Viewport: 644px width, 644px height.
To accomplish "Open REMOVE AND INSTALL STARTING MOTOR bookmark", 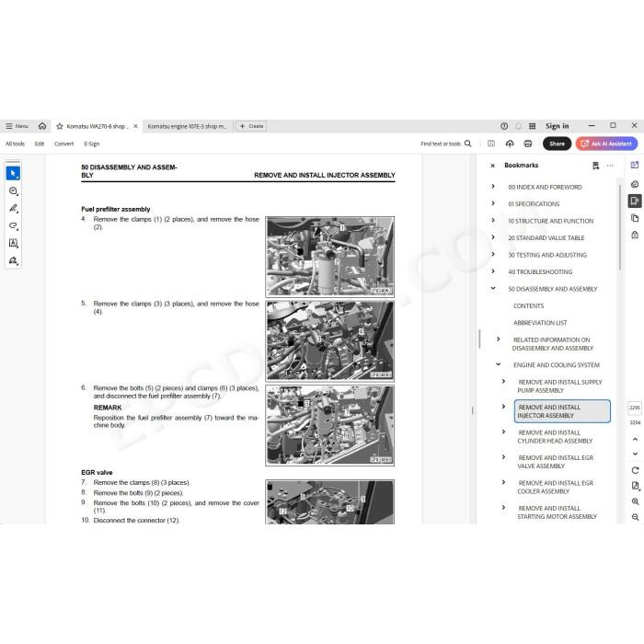I will (x=557, y=512).
